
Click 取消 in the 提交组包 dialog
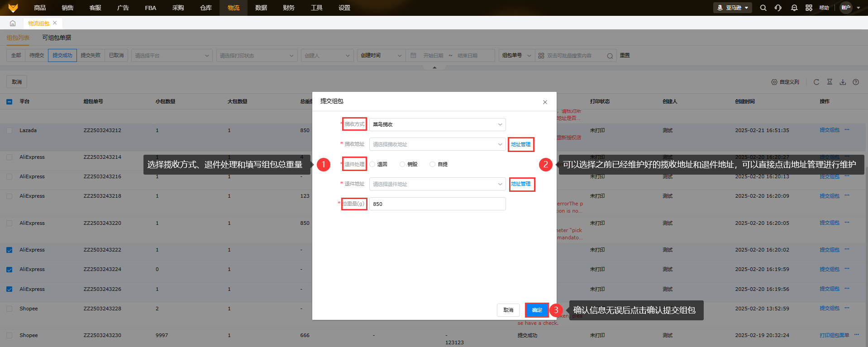[x=508, y=310]
